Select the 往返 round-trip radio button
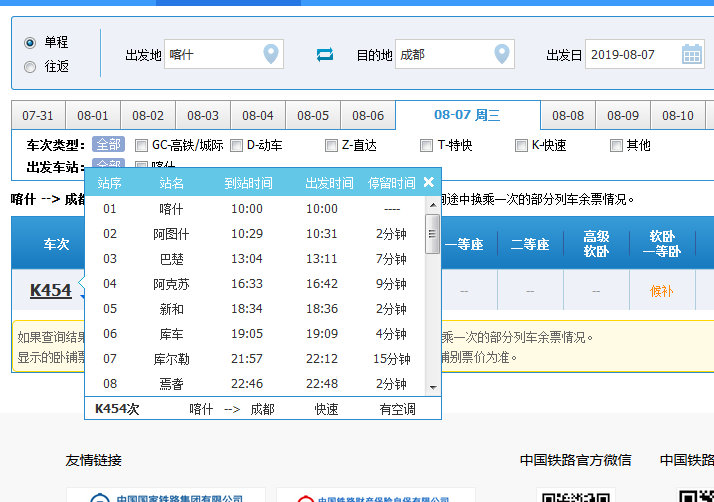Screen dimensions: 714x502 [x=30, y=67]
